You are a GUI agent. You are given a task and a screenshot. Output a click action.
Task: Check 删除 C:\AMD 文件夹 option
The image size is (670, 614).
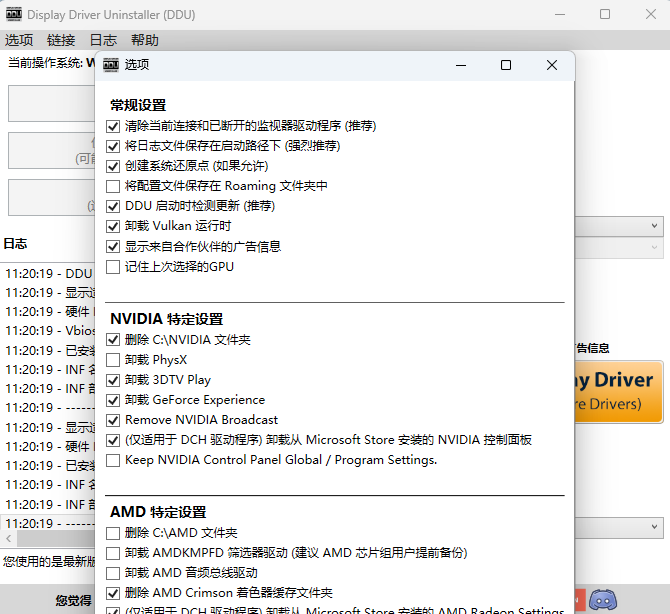coord(113,533)
